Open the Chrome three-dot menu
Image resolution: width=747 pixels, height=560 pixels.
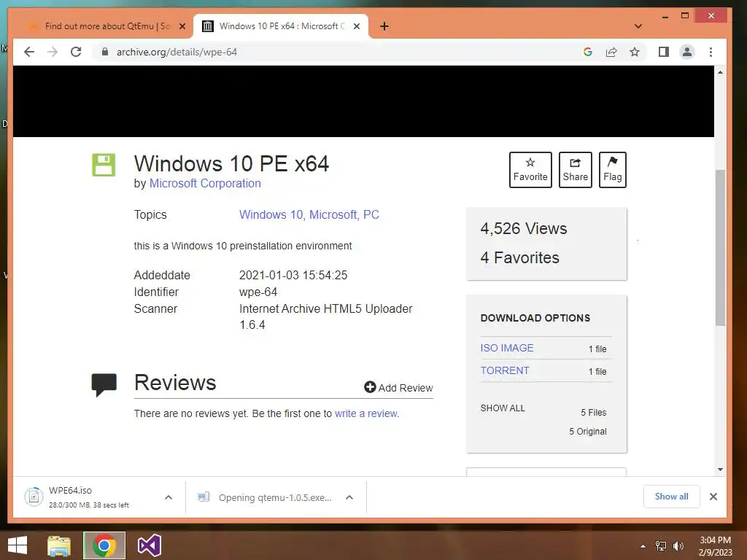click(x=711, y=52)
